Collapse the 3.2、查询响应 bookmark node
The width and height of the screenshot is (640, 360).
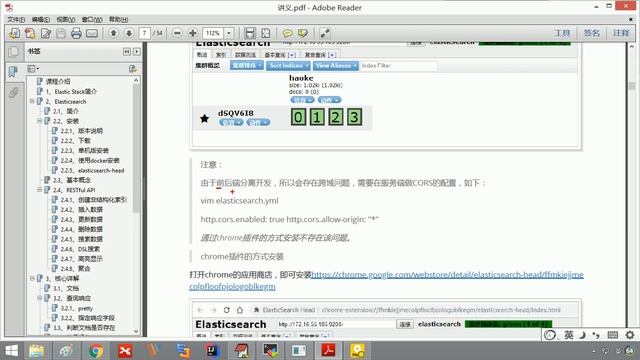[40, 298]
